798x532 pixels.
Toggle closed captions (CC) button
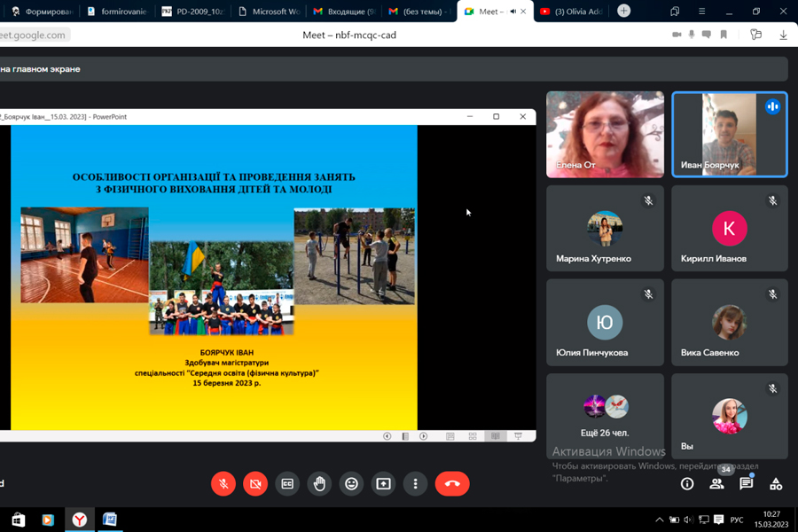coord(287,483)
